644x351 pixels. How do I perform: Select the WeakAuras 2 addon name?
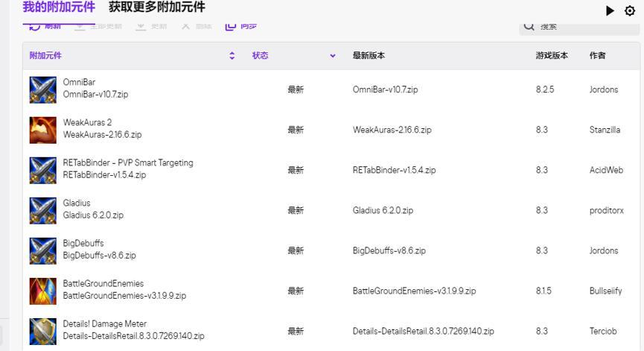click(87, 122)
